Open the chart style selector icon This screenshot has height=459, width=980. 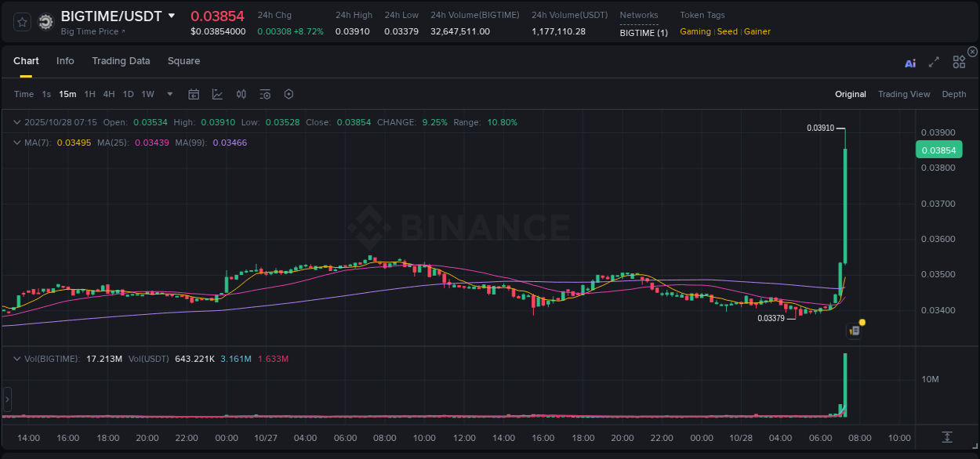tap(216, 94)
